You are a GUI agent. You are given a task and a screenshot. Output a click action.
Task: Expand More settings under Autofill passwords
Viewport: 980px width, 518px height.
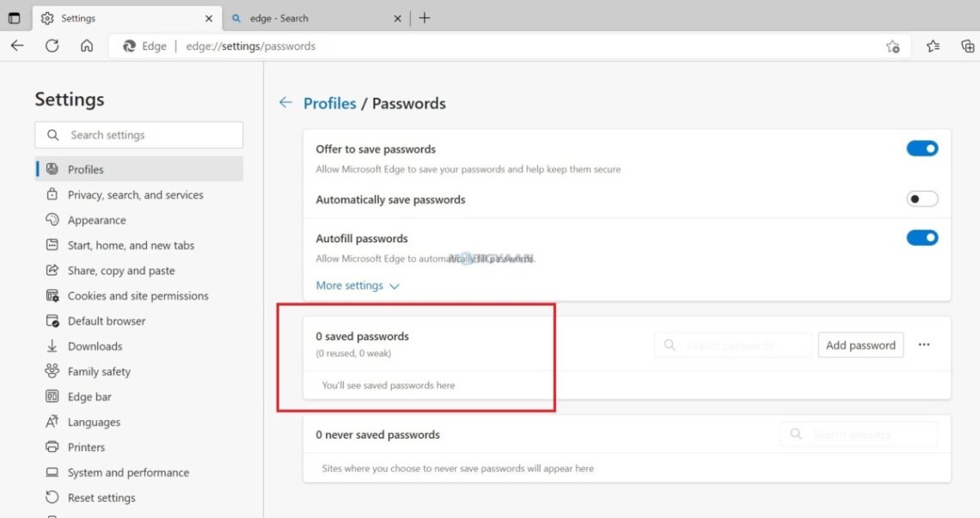(358, 285)
